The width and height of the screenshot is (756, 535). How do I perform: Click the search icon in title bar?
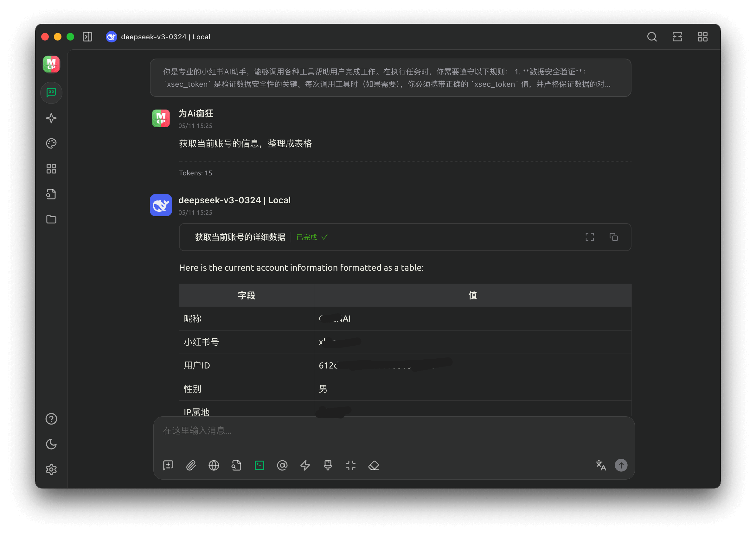point(652,37)
